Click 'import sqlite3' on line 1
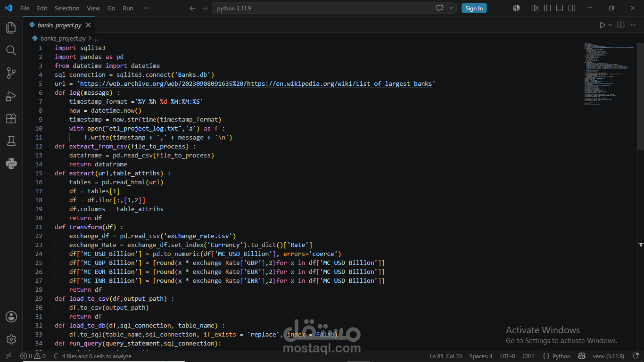This screenshot has height=362, width=644. [x=80, y=48]
